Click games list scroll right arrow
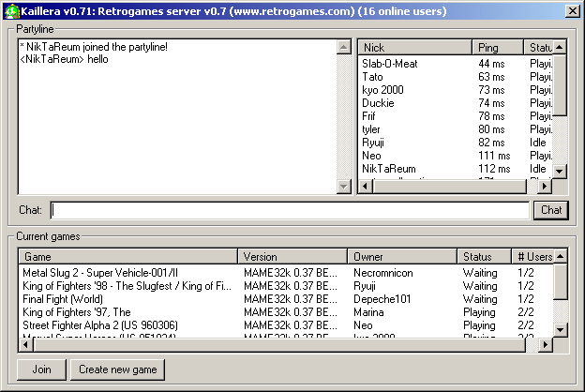The width and height of the screenshot is (585, 392). pyautogui.click(x=545, y=344)
